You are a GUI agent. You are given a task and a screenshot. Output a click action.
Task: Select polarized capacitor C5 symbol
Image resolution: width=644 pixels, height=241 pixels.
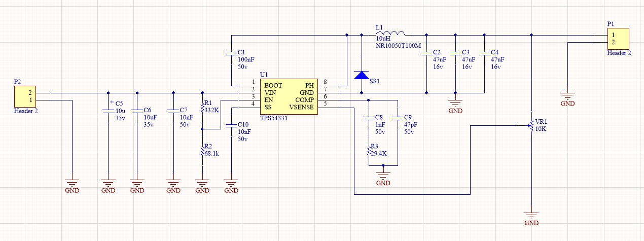tap(108, 110)
